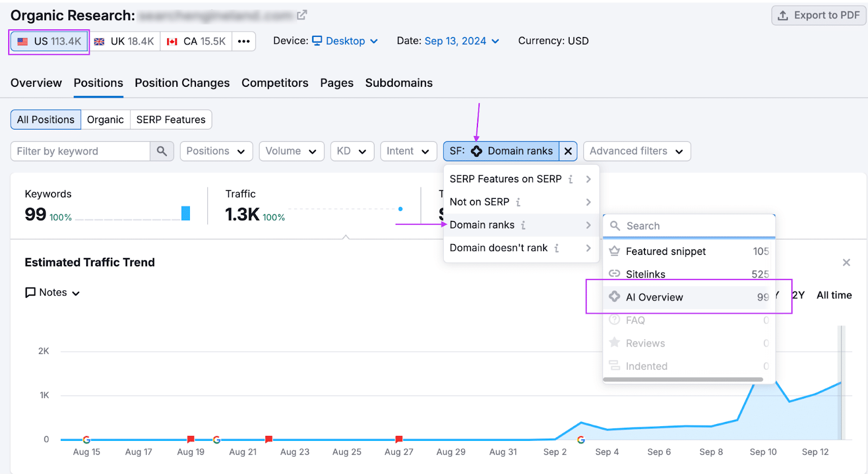Viewport: 868px width, 474px height.
Task: Select the All time range
Action: pos(834,295)
